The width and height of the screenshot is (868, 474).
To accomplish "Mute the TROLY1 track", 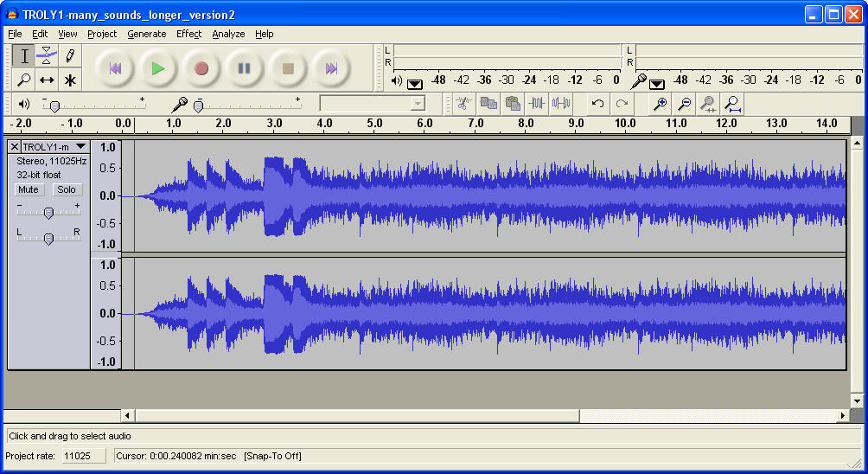I will click(29, 189).
